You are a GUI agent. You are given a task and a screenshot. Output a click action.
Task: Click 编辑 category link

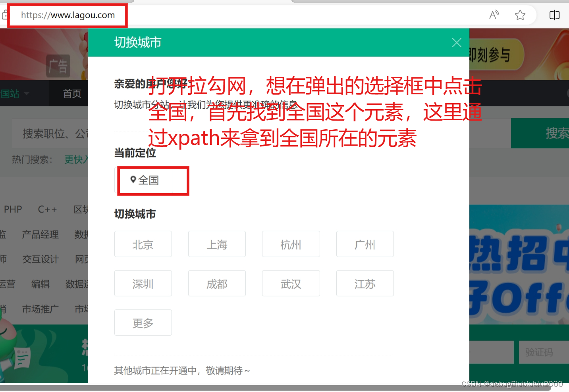41,284
